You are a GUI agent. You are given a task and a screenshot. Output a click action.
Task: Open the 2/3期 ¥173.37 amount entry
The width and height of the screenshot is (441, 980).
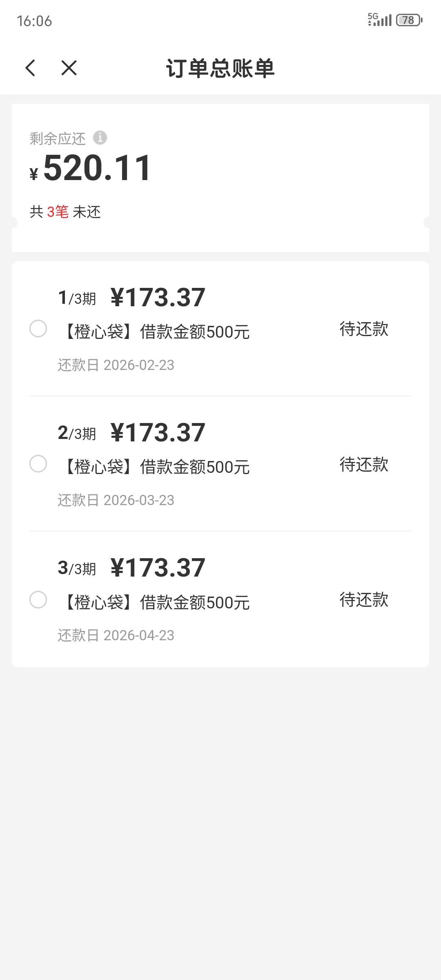(x=157, y=432)
